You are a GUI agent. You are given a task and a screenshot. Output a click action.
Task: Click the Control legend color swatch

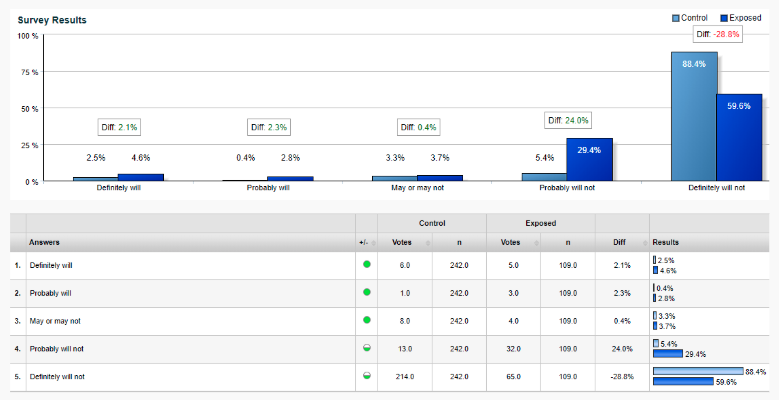(x=675, y=18)
